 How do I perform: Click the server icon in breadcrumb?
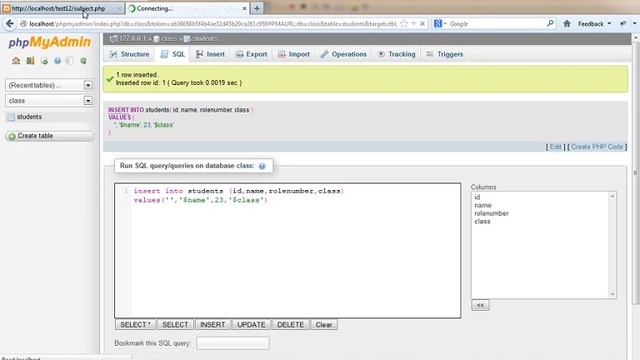coord(114,39)
